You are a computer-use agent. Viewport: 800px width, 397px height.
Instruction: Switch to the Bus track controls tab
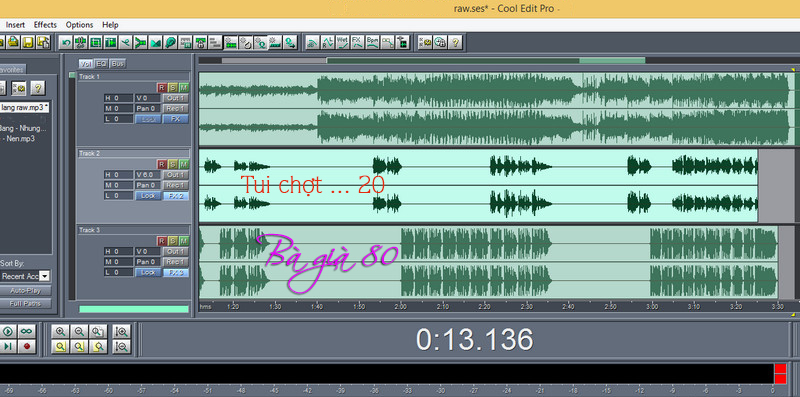click(x=118, y=64)
